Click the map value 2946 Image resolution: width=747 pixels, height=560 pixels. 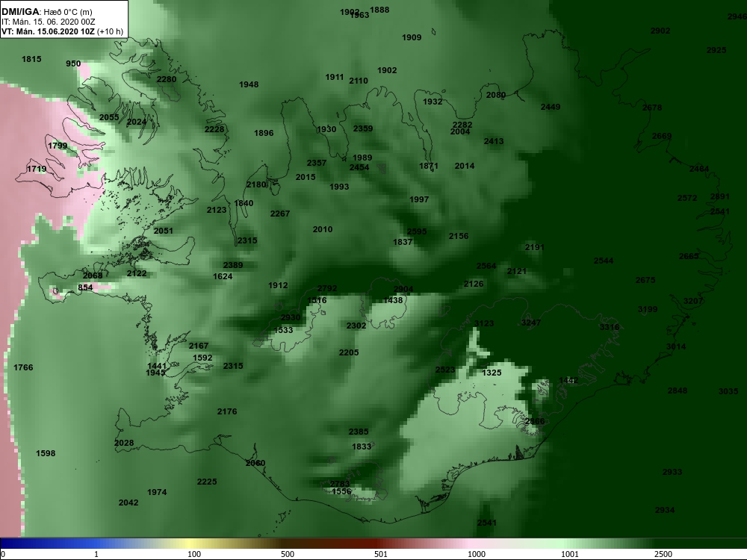(x=737, y=16)
